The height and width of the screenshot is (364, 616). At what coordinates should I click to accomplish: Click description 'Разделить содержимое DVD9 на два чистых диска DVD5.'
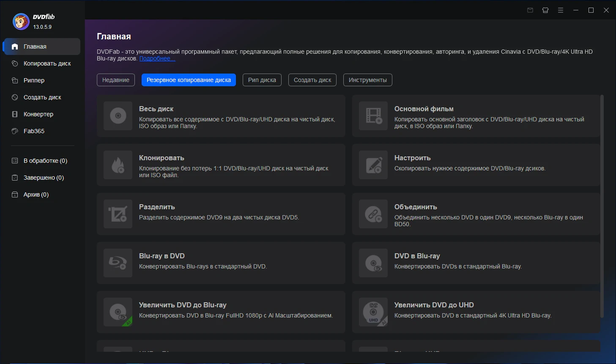click(x=219, y=217)
